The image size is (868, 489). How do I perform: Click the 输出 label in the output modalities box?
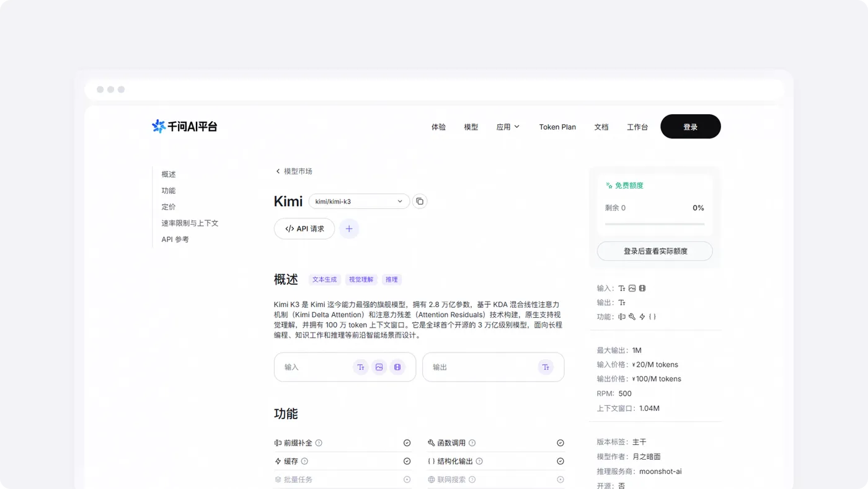440,367
